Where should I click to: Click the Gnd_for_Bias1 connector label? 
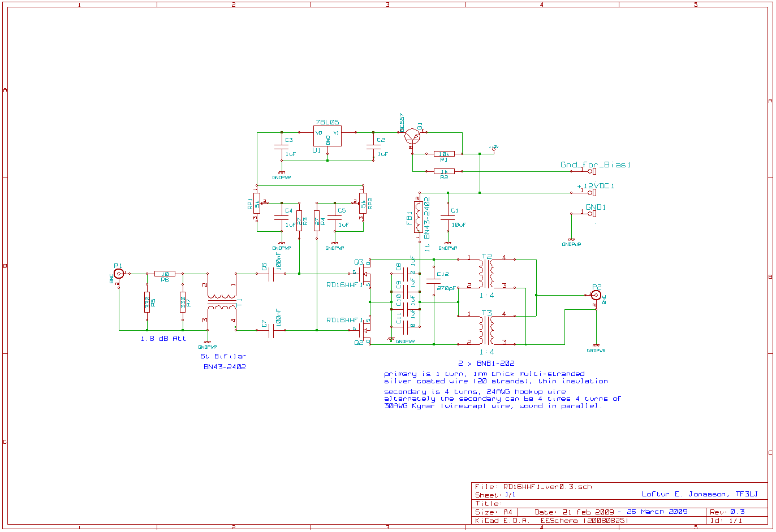(x=595, y=165)
